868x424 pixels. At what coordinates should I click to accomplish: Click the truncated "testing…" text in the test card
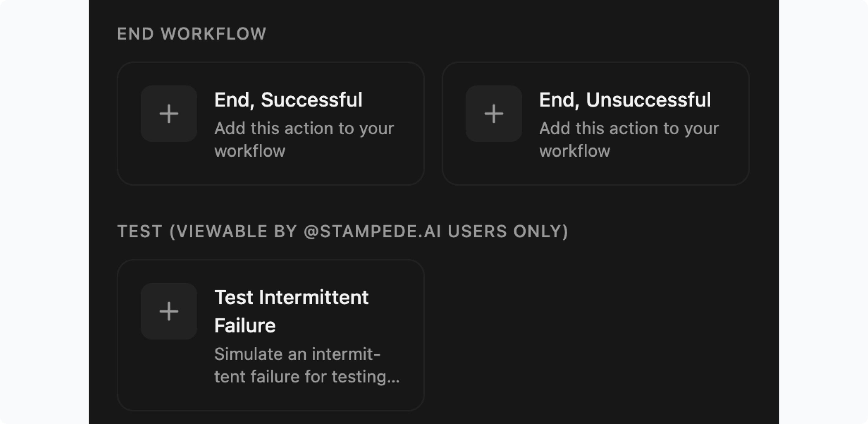click(x=365, y=377)
